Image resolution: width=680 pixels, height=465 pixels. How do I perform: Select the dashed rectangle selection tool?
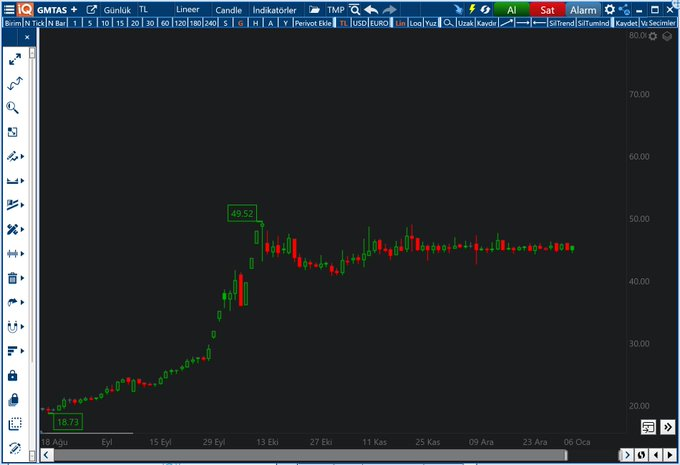[15, 424]
